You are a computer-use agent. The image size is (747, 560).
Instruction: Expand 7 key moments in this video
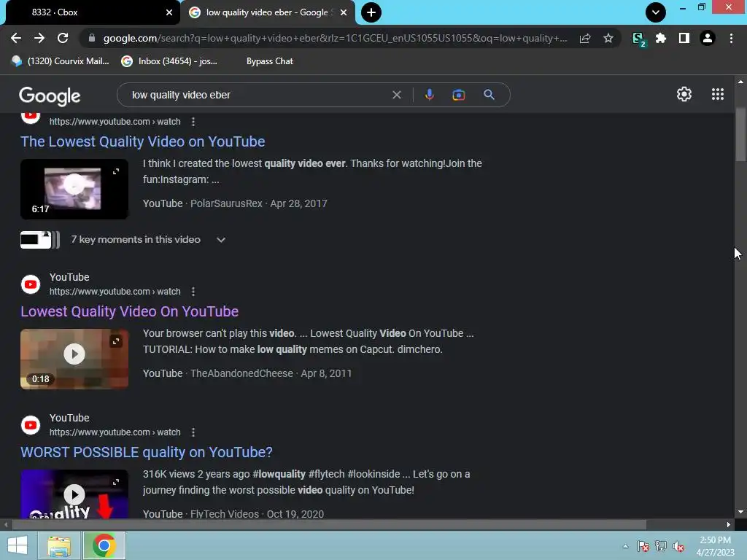point(220,240)
